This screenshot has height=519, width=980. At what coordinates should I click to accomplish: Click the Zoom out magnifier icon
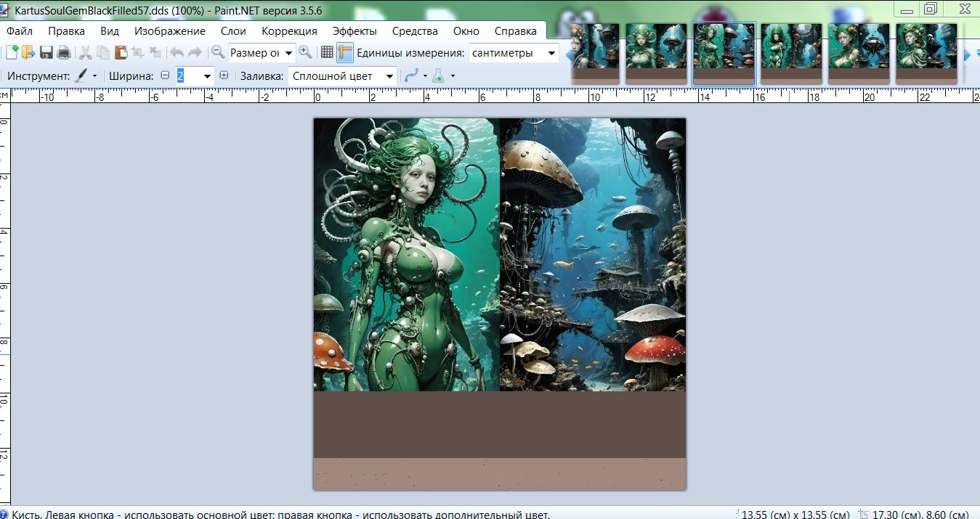pyautogui.click(x=217, y=52)
